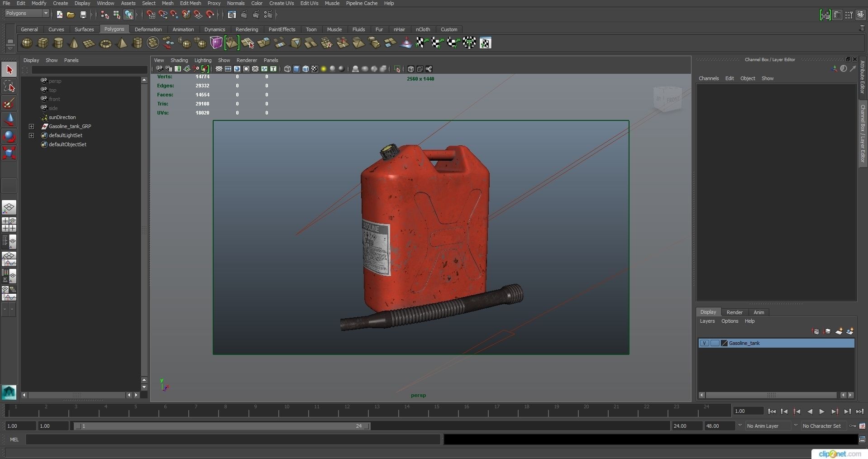Click the MEL command line input
868x459 pixels.
[x=233, y=439]
